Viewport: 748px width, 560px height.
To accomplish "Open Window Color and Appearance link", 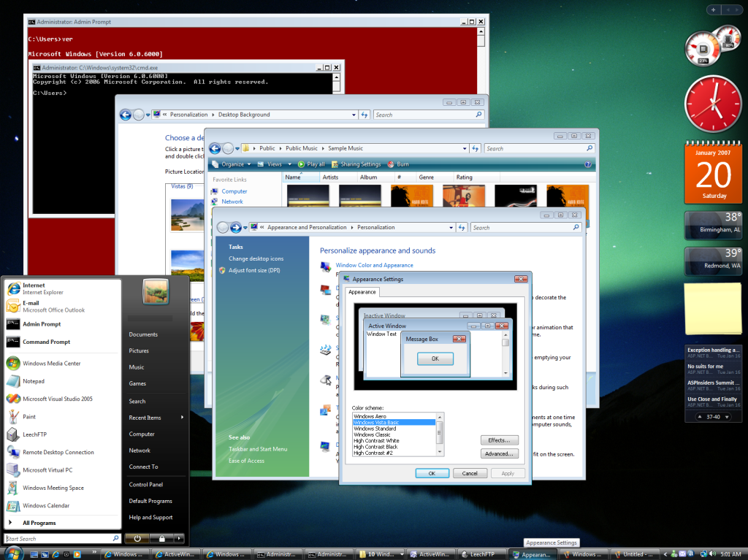I will click(x=374, y=265).
